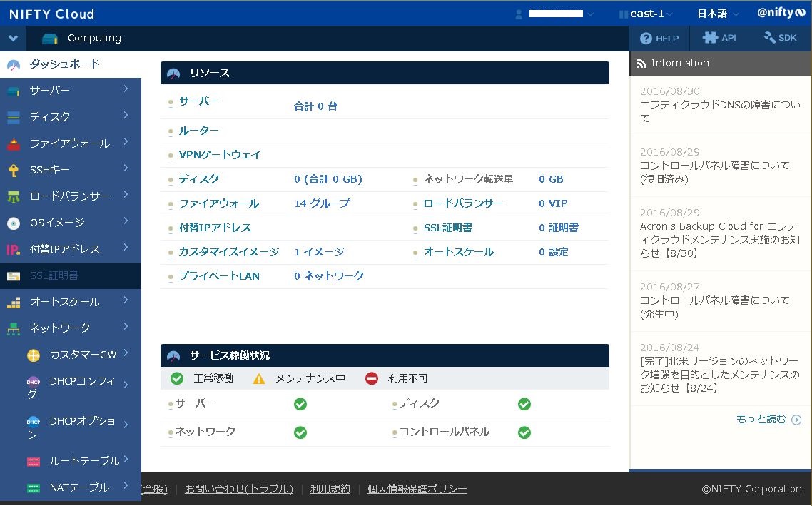This screenshot has height=506, width=812.
Task: Expand the ディスク sidebar submenu arrow
Action: pyautogui.click(x=126, y=116)
